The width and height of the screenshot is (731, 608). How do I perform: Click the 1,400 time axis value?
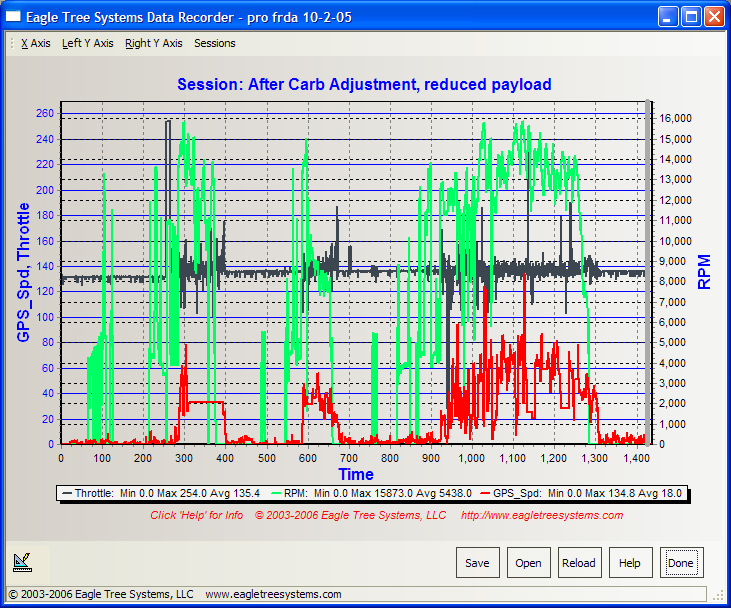click(636, 458)
